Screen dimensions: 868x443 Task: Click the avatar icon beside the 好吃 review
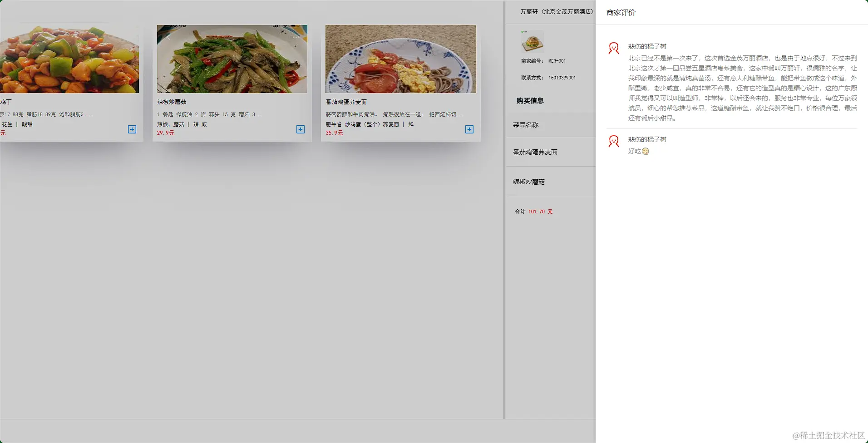click(x=614, y=141)
